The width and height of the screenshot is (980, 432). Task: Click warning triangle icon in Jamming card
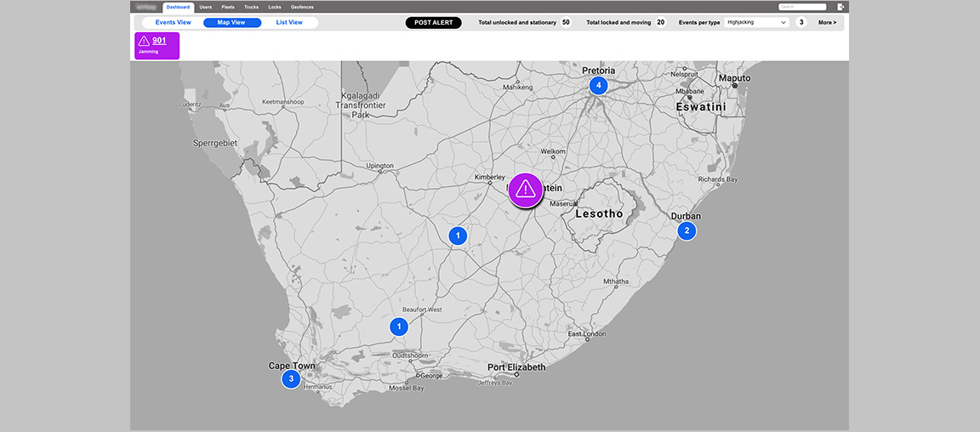144,41
